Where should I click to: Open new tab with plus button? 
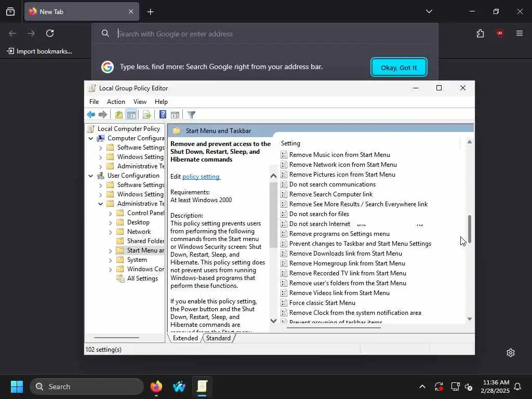pyautogui.click(x=150, y=12)
